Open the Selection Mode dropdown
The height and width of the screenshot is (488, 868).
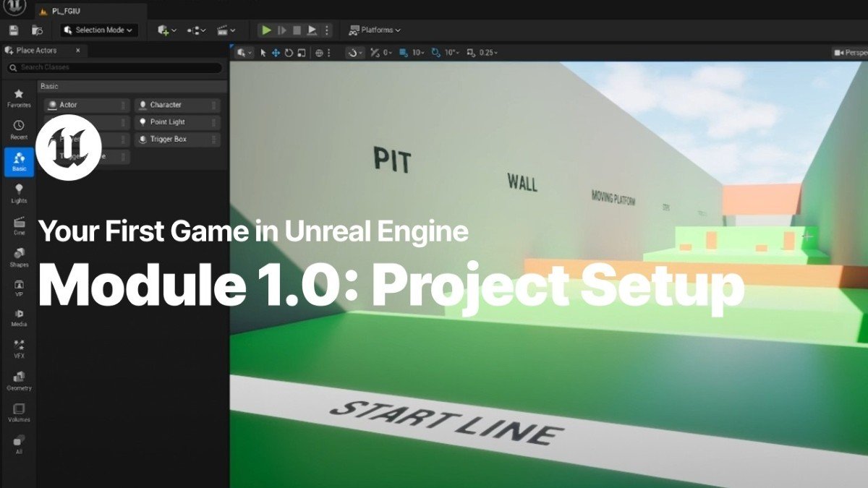tap(99, 30)
